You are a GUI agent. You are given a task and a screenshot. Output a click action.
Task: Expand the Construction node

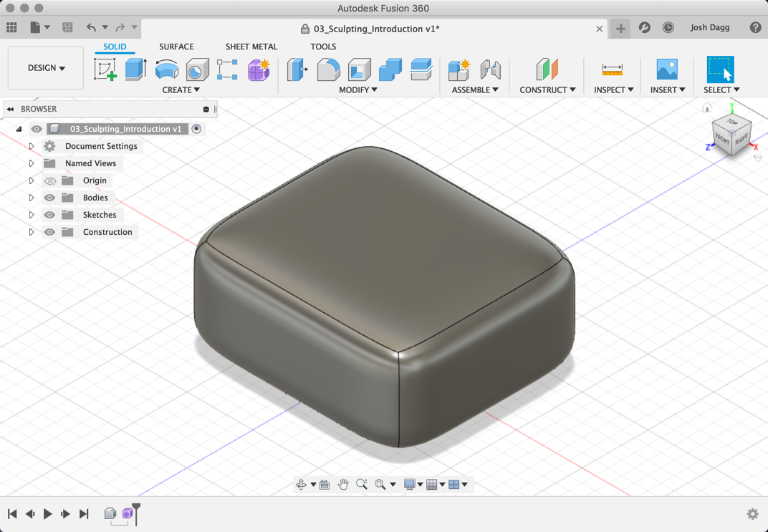pyautogui.click(x=32, y=232)
